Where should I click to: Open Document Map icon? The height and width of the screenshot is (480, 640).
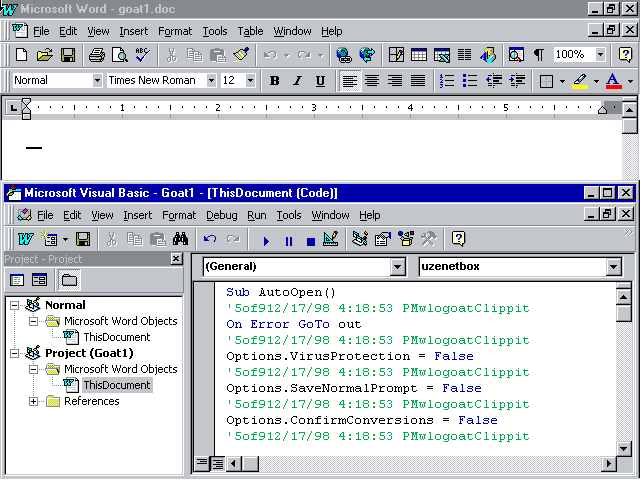point(516,55)
